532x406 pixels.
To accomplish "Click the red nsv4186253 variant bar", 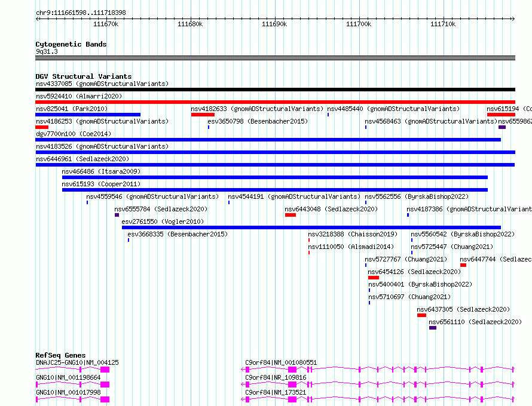I will point(42,127).
